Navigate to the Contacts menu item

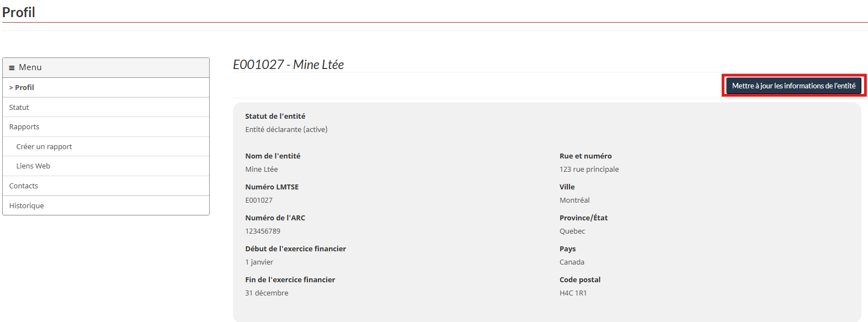pyautogui.click(x=24, y=186)
